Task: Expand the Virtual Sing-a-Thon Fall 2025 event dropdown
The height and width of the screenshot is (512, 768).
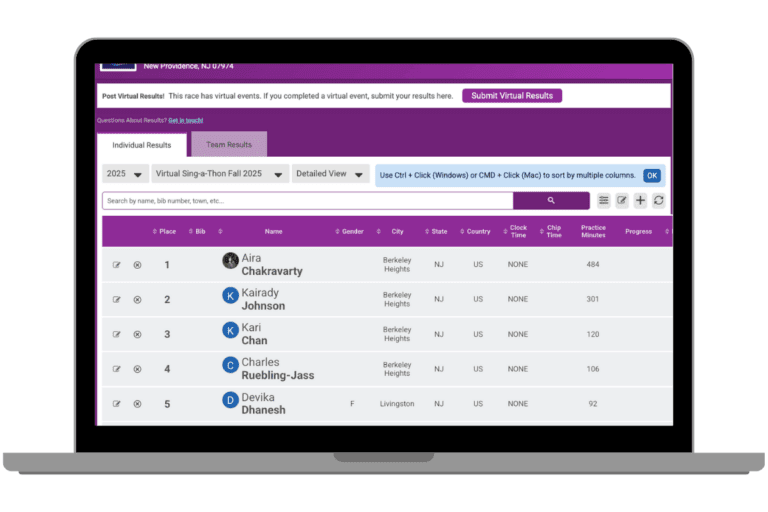Action: [x=219, y=174]
